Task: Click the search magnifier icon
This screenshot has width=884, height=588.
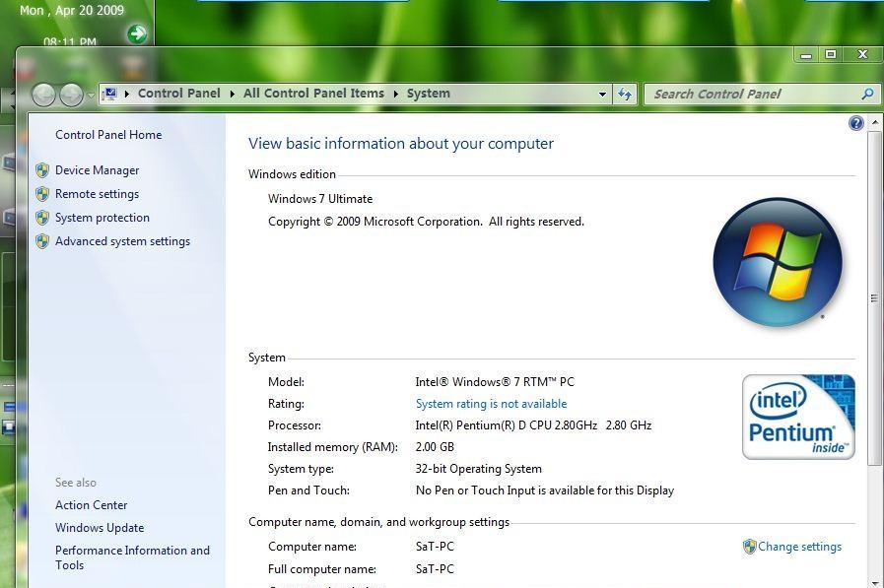Action: (x=868, y=94)
